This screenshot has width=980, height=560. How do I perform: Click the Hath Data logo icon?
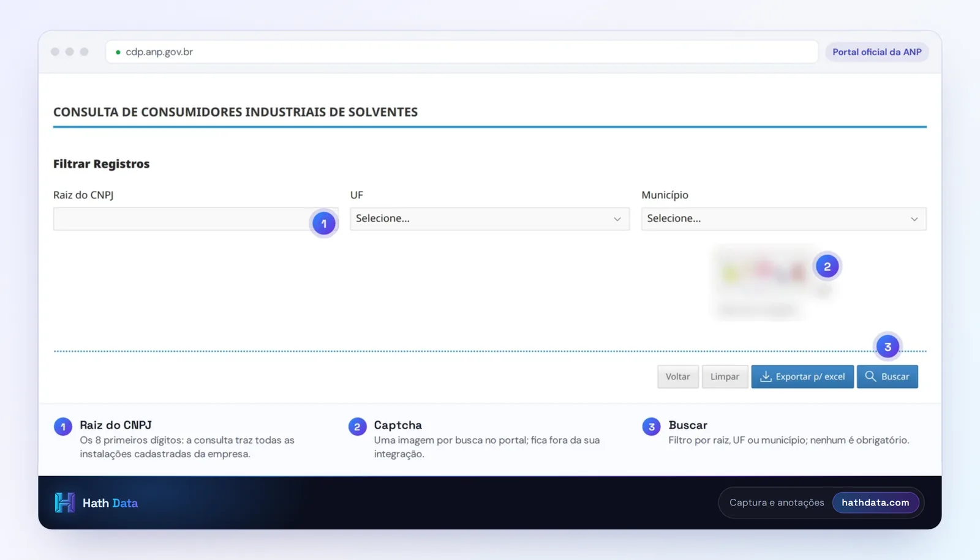(64, 502)
